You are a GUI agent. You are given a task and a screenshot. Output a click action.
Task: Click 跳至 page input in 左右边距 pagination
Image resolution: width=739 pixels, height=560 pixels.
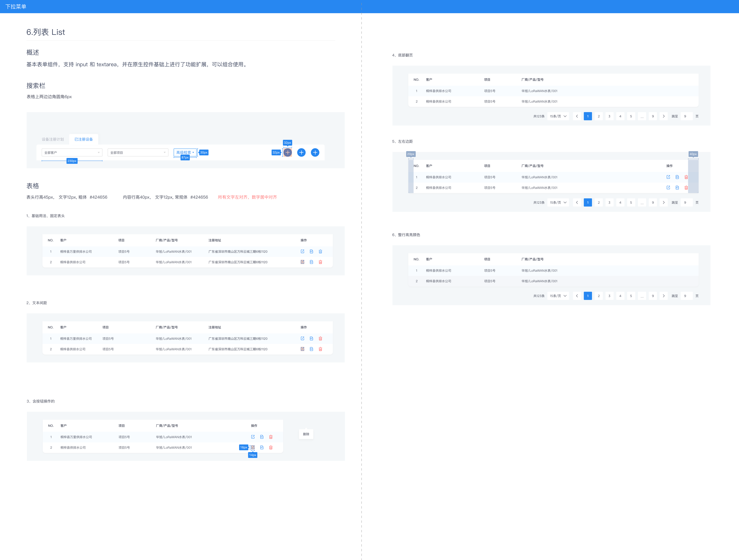pyautogui.click(x=687, y=202)
